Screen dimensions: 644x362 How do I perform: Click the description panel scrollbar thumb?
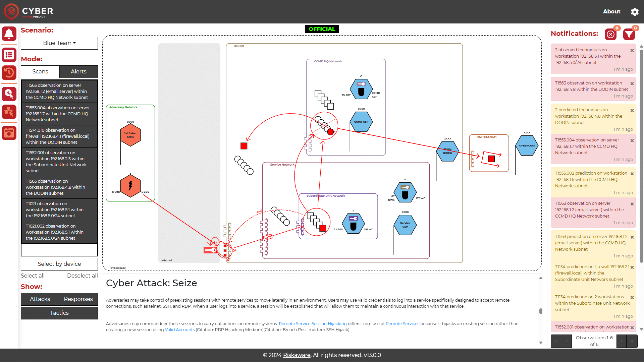point(541,311)
